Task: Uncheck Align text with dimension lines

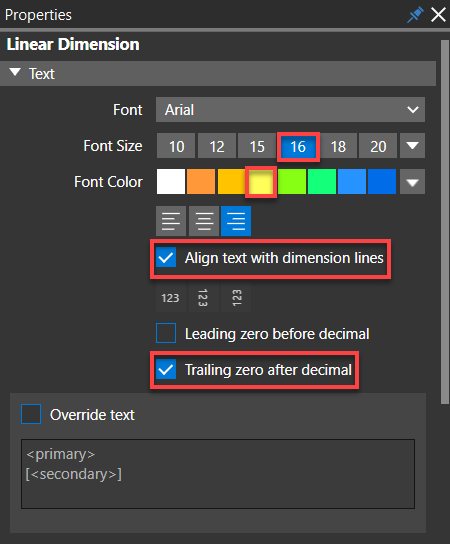Action: (x=166, y=257)
